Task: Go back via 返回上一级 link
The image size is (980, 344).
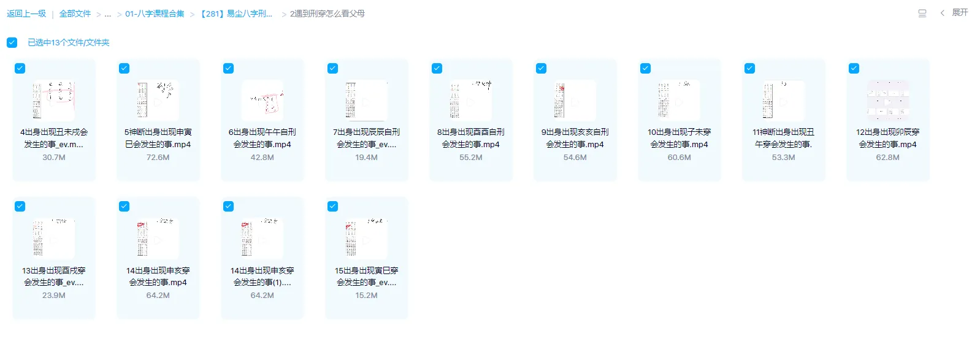Action: (x=26, y=13)
